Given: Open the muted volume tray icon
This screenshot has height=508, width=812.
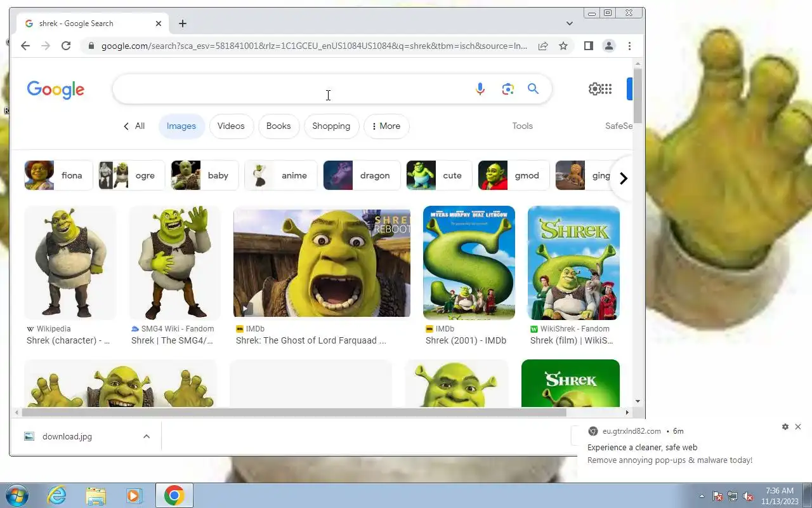Looking at the screenshot, I should point(748,496).
